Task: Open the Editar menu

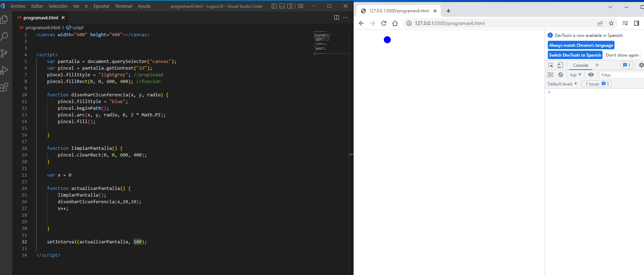Action: click(37, 6)
